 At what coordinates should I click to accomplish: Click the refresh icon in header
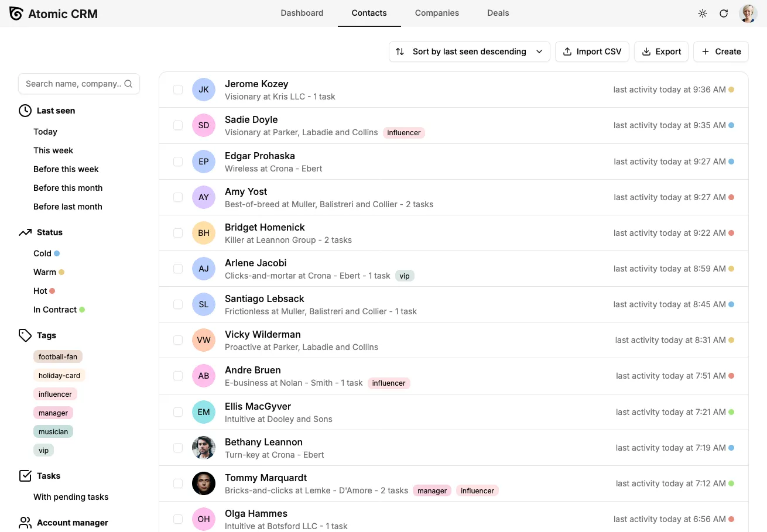coord(724,13)
